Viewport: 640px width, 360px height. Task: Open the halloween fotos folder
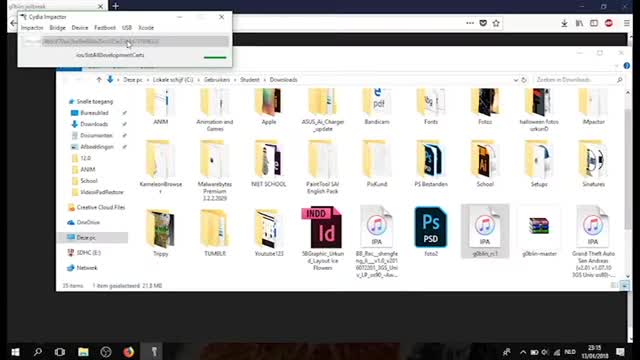click(x=539, y=110)
